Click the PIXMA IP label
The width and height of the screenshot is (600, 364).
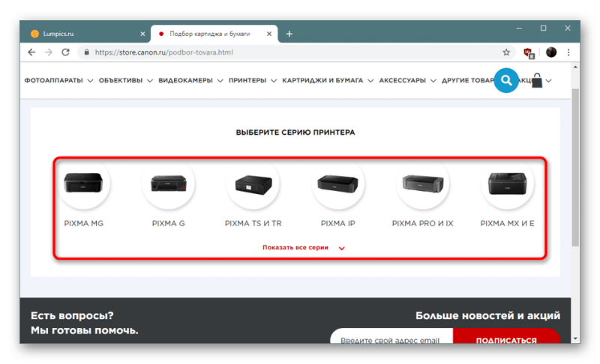(338, 223)
